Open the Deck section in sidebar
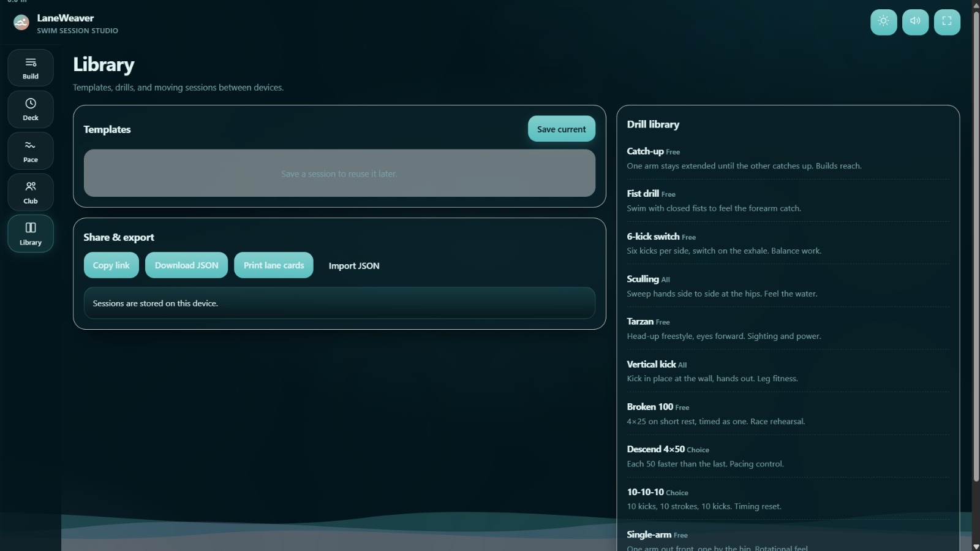This screenshot has width=980, height=551. click(31, 109)
